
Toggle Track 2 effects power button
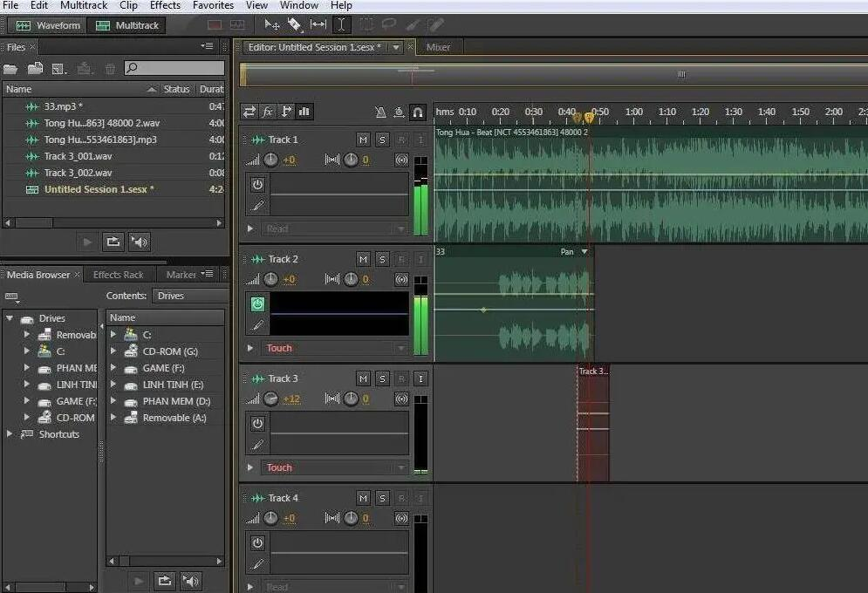pos(257,303)
